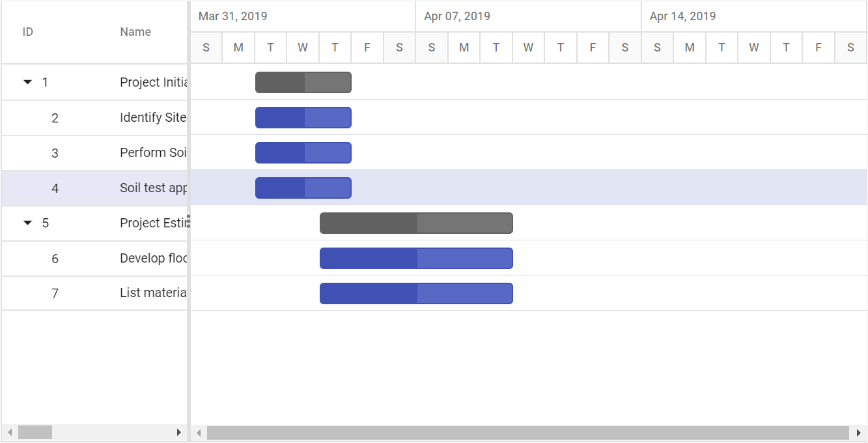This screenshot has height=443, width=868.
Task: Click the grid horizontal scrollbar thumb
Action: (35, 433)
